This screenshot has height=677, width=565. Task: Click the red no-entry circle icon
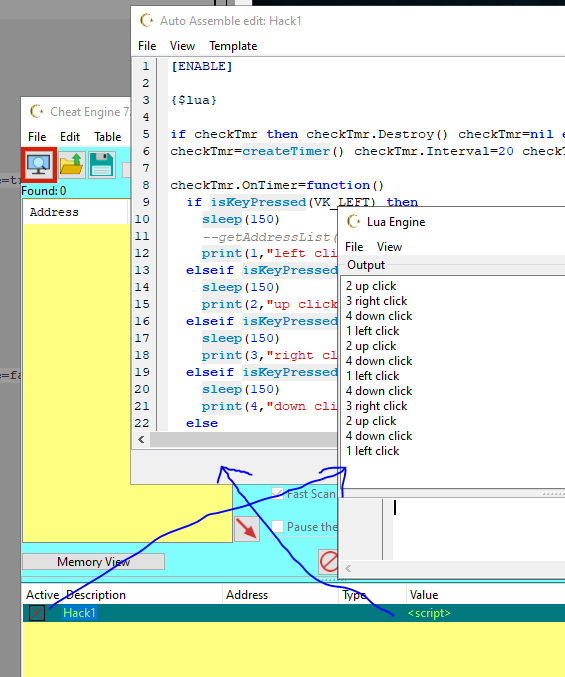coord(328,562)
